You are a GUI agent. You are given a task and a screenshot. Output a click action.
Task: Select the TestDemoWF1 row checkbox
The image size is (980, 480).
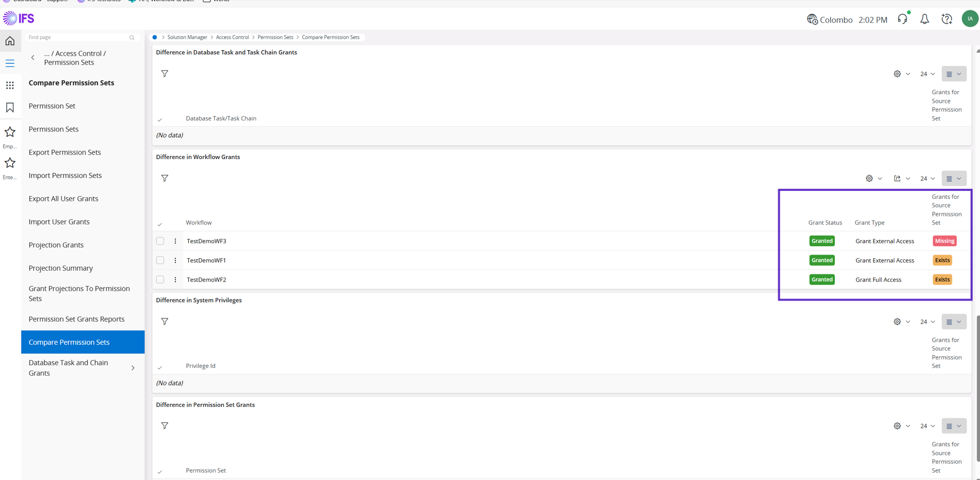click(160, 260)
